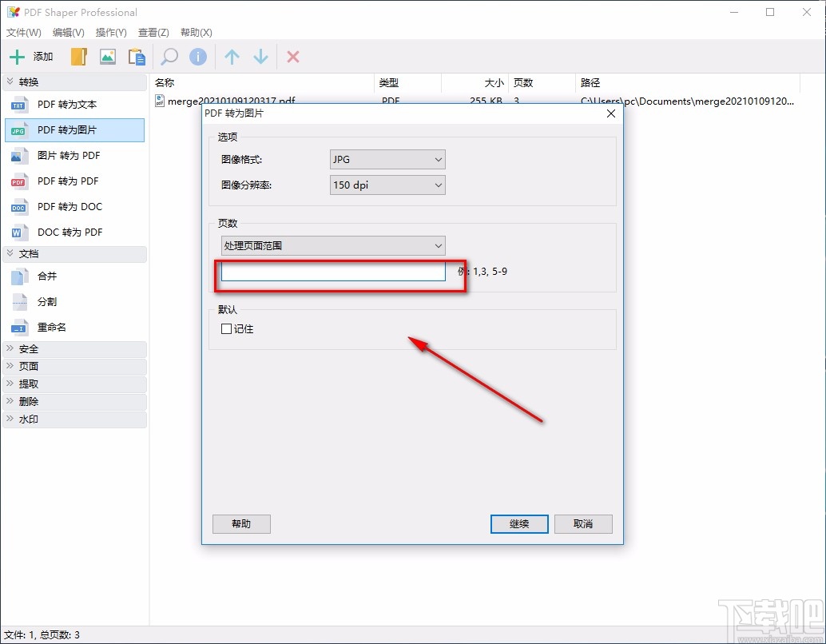This screenshot has height=644, width=826.
Task: Open the 合并 merge document tool
Action: [48, 276]
